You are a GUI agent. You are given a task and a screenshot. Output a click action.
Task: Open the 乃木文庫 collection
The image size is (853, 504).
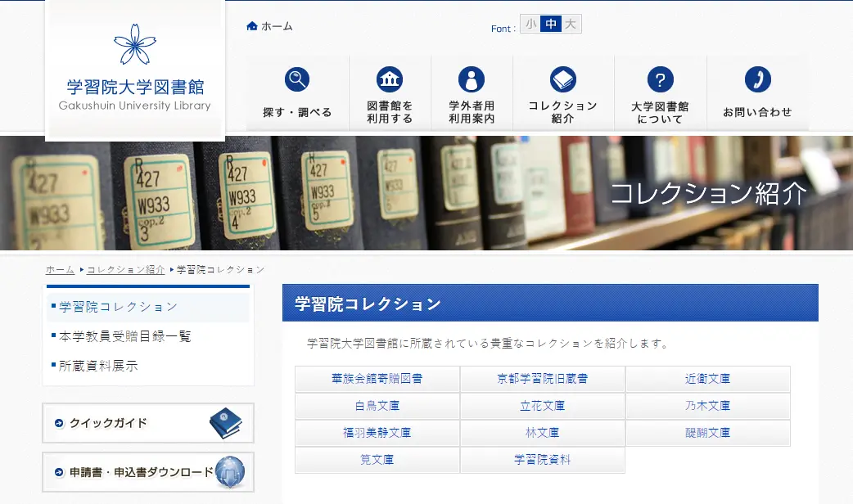point(708,406)
